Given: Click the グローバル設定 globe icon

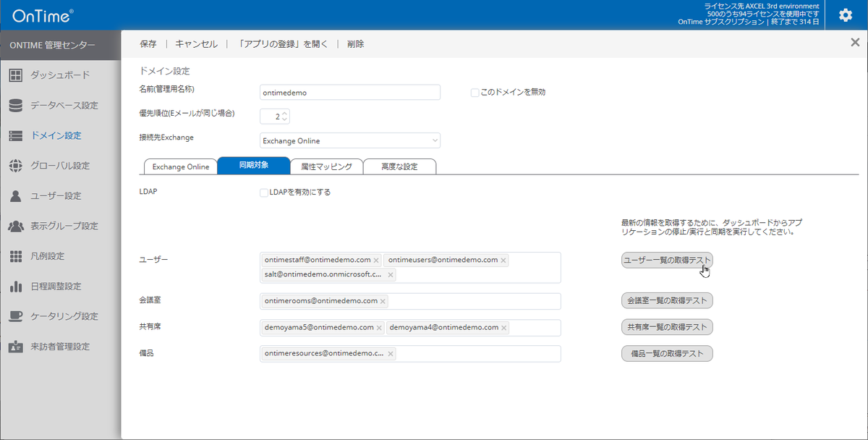Looking at the screenshot, I should 16,166.
